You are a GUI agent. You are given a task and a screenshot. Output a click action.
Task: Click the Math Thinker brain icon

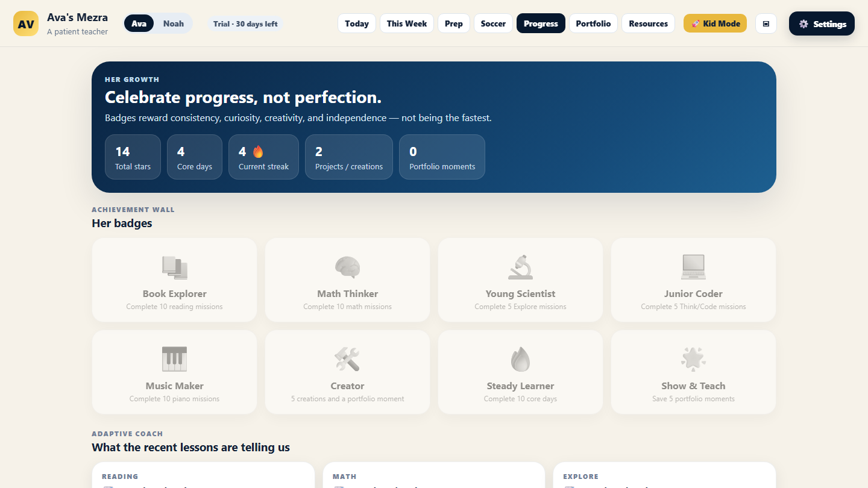pyautogui.click(x=348, y=267)
